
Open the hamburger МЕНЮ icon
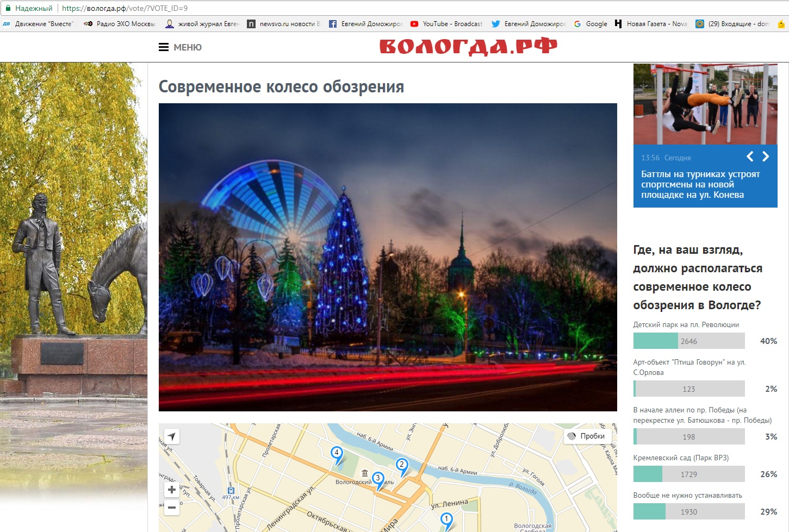click(164, 47)
